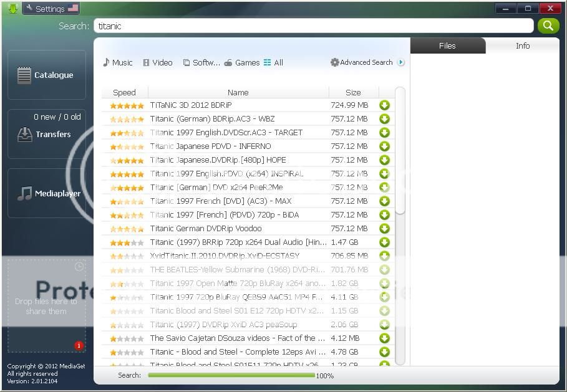Click the search field containing titanic

click(x=313, y=26)
